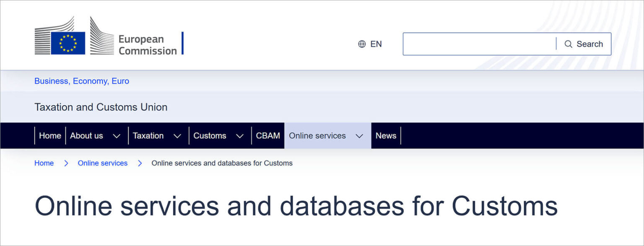The image size is (644, 246).
Task: Select About us in navigation bar
Action: [86, 136]
